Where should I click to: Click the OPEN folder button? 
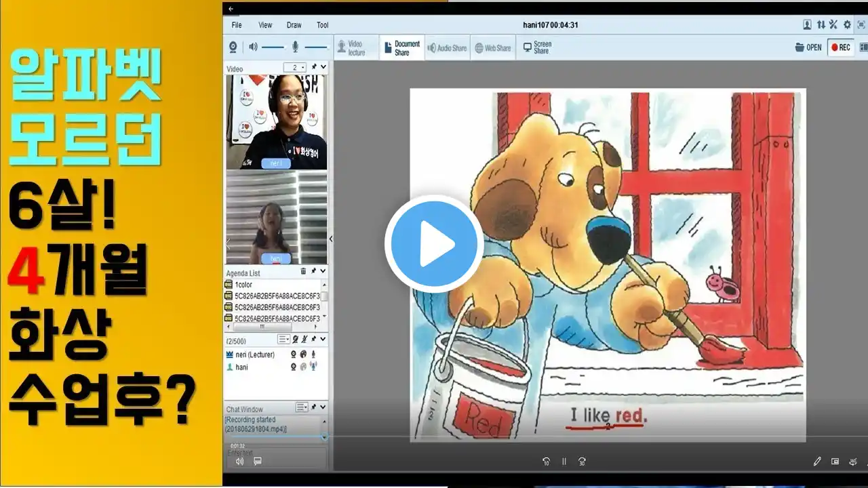808,47
